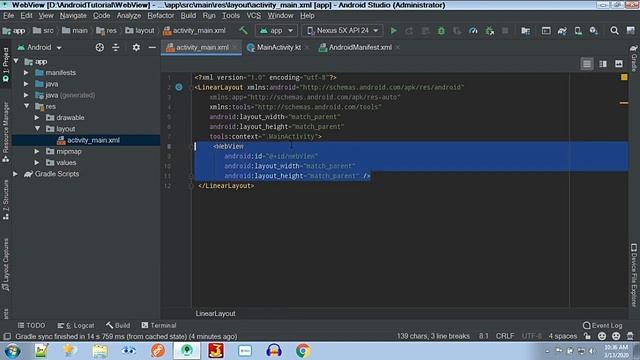This screenshot has width=640, height=360.
Task: Open the VCS menu
Action: pyautogui.click(x=253, y=16)
